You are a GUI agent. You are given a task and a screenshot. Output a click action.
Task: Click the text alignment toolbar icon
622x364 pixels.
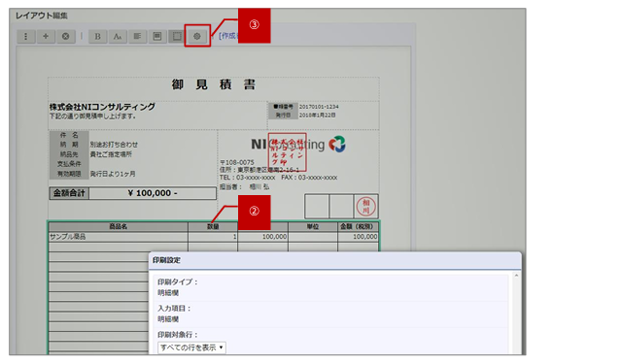tap(137, 37)
